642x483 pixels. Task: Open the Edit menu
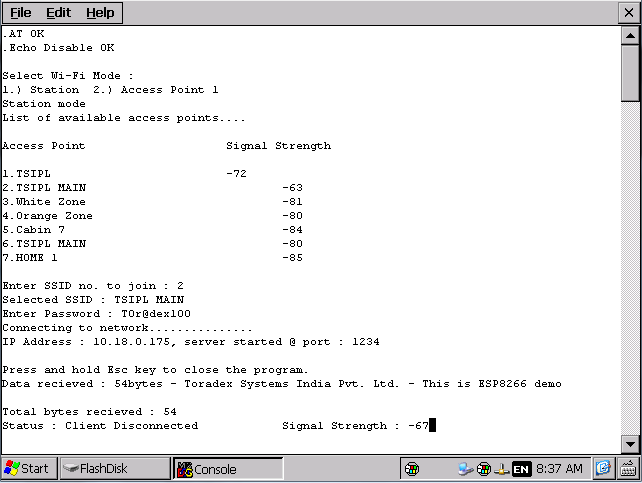(x=58, y=13)
